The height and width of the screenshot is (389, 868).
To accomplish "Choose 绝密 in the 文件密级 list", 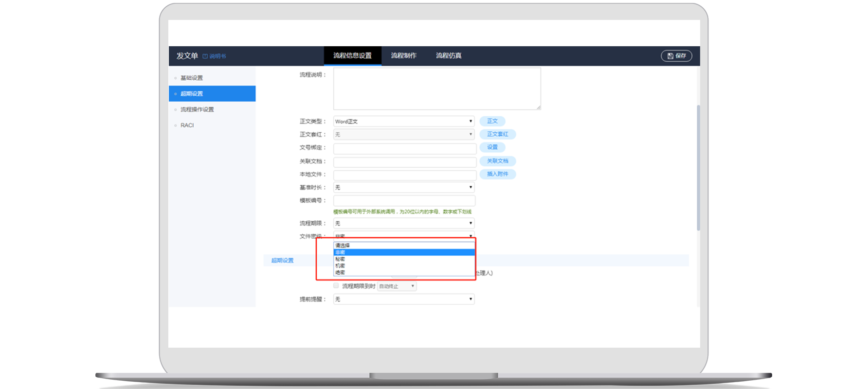I will click(341, 273).
